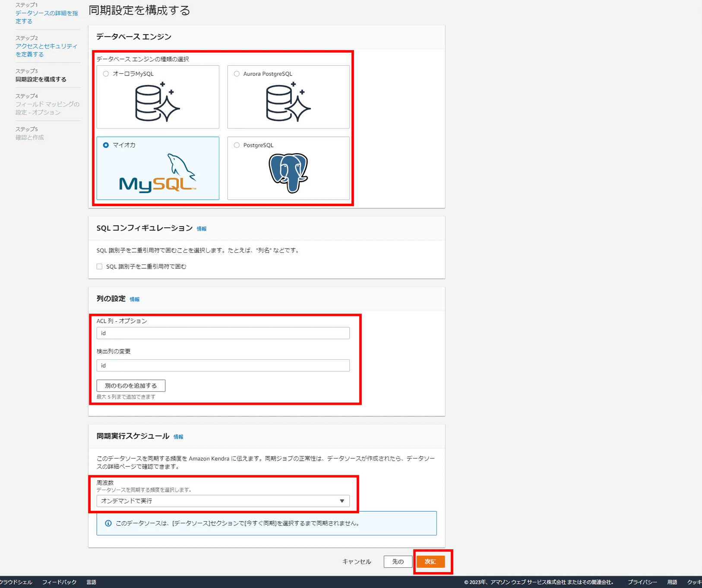Select the Aurora PostgreSQL radio button
This screenshot has width=702, height=588.
(x=237, y=74)
